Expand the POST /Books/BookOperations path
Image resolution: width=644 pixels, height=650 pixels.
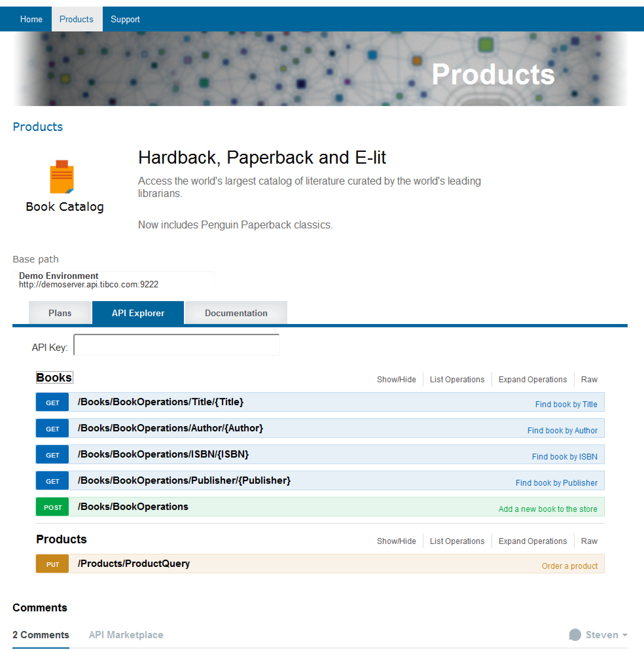point(133,507)
